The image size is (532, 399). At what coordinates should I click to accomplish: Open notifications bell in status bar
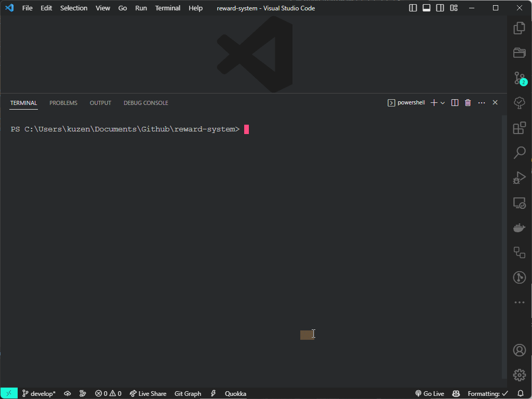point(521,394)
